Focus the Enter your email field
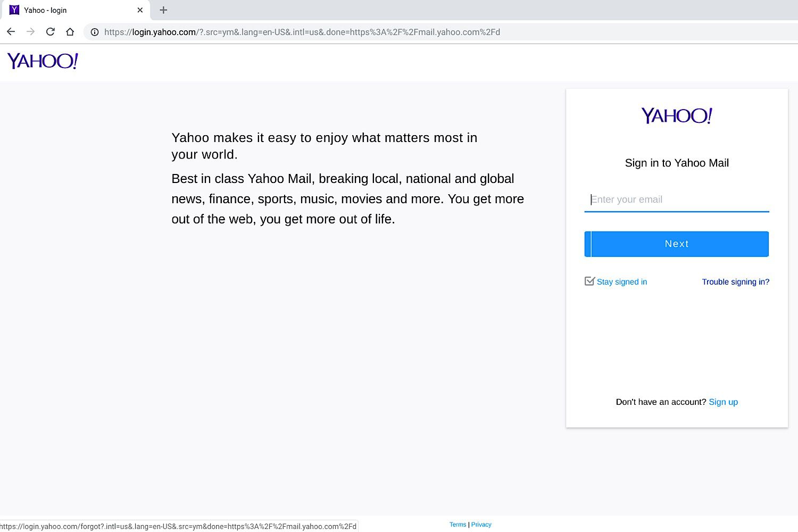This screenshot has width=798, height=532. [x=676, y=199]
